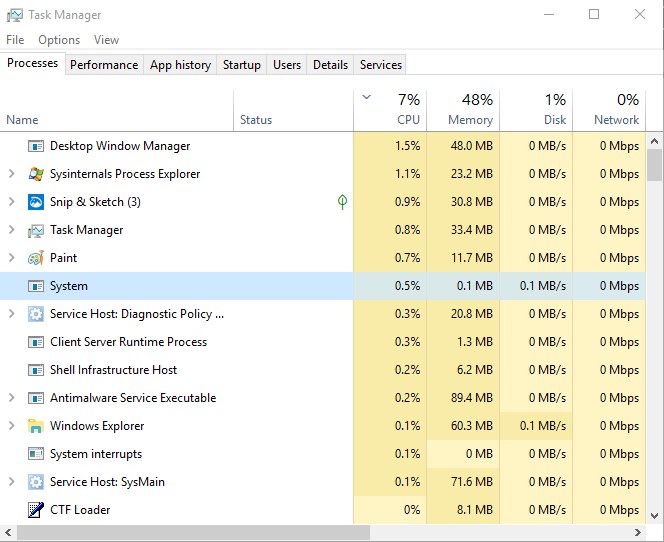
Task: Click the Client Server Runtime Process icon
Action: (36, 342)
